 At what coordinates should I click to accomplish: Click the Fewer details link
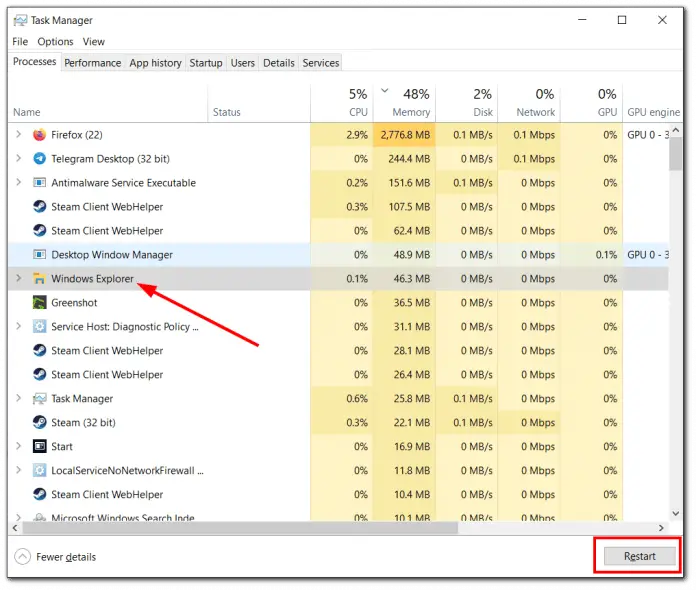(x=66, y=557)
